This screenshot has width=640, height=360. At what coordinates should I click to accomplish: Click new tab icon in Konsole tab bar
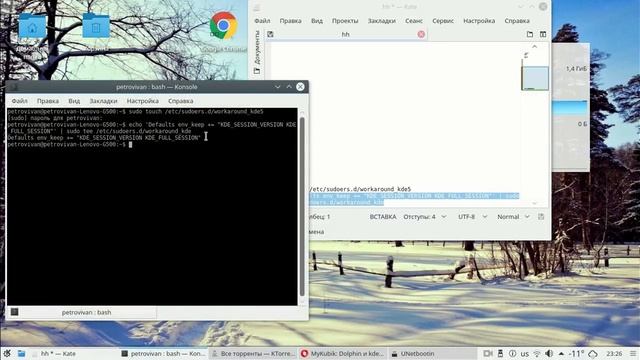14,312
